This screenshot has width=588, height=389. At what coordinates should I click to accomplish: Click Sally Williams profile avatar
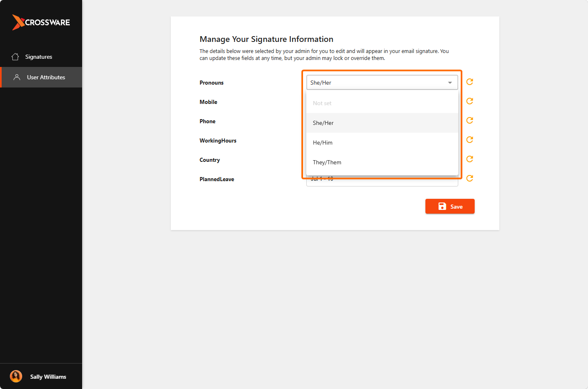[16, 376]
